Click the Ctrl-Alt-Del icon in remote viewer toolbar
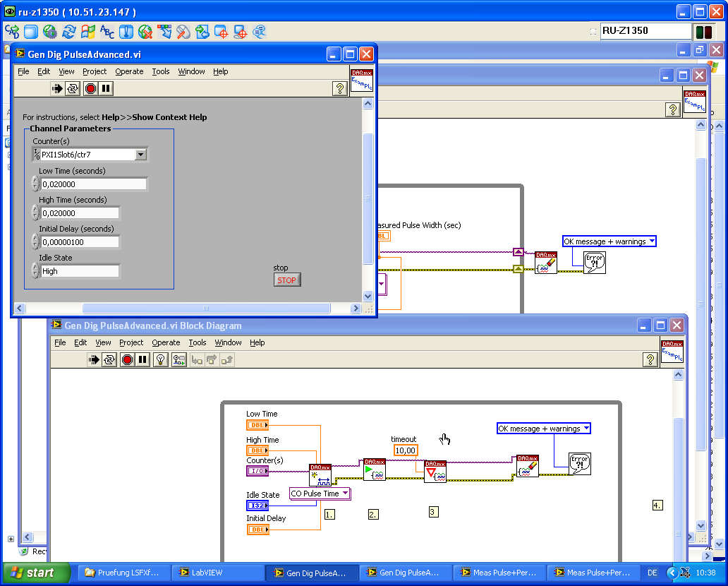Image resolution: width=728 pixels, height=586 pixels. coord(11,32)
